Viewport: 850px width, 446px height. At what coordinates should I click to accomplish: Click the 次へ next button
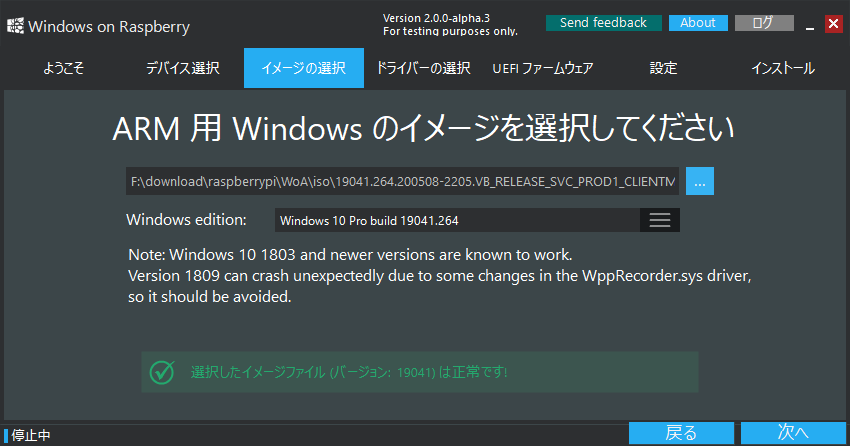793,433
